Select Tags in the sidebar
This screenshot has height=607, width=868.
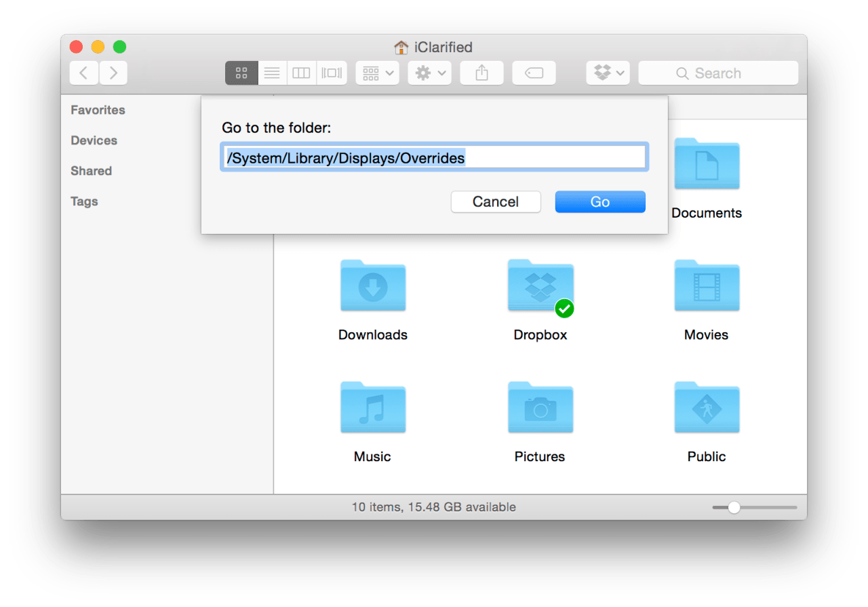(83, 201)
